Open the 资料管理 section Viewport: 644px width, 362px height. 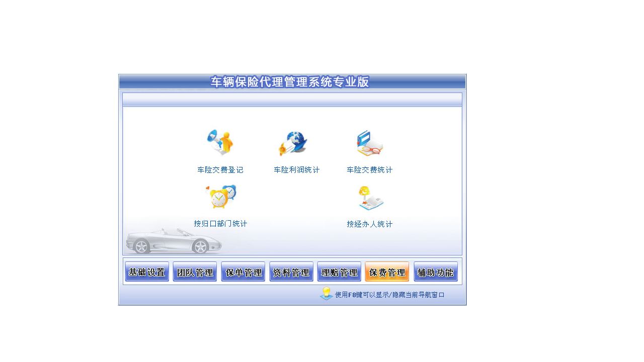(x=291, y=271)
